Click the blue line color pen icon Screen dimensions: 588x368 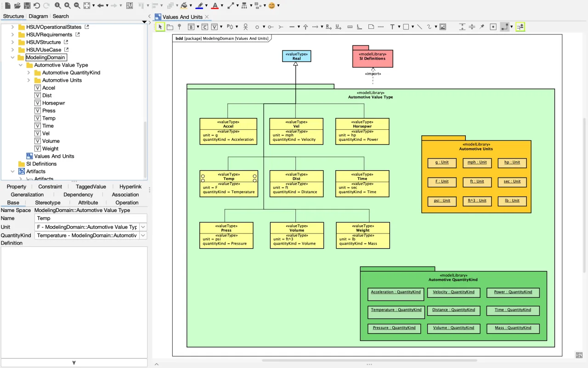pos(199,6)
